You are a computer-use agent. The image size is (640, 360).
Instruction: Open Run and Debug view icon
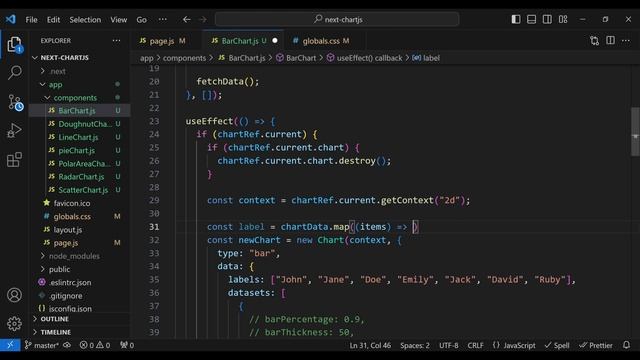[x=14, y=131]
